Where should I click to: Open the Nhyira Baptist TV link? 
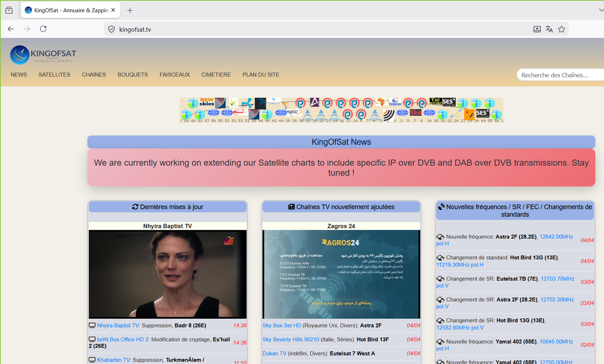[118, 325]
